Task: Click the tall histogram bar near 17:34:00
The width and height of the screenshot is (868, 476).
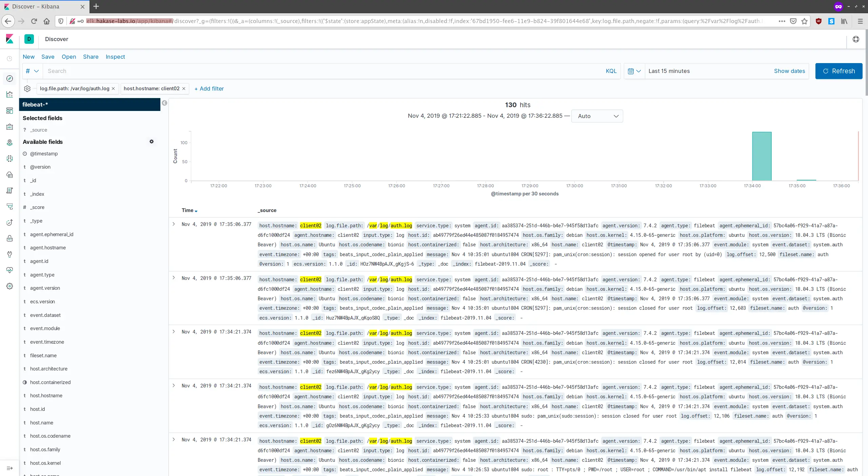Action: (762, 156)
